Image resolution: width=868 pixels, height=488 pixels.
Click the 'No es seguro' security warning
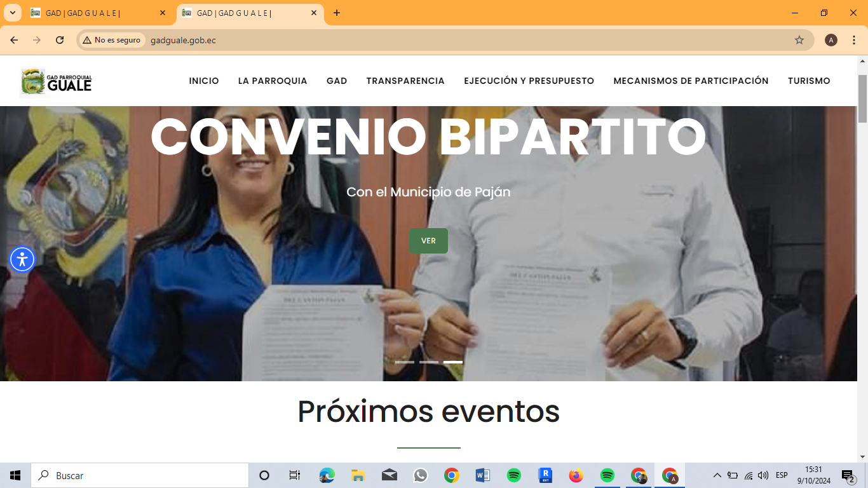(x=111, y=40)
